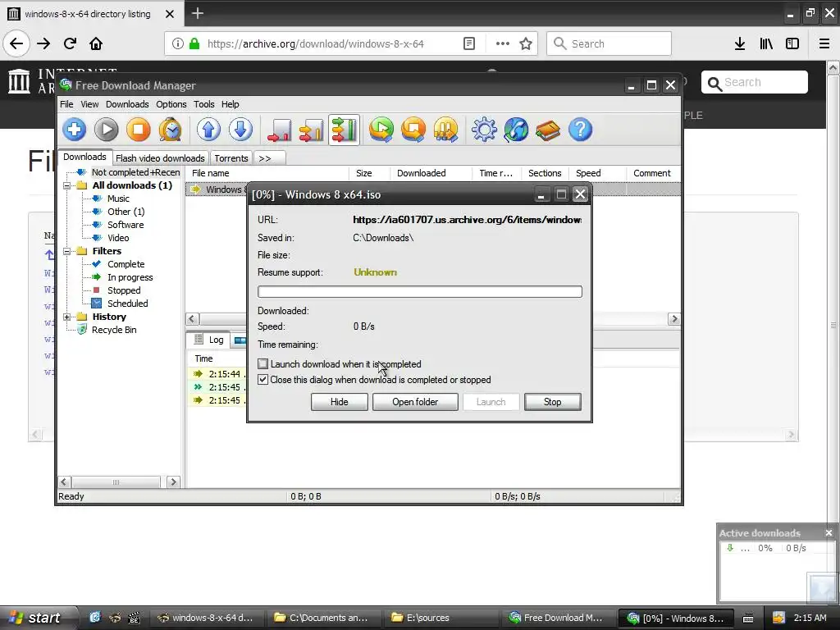Open the Firefox hamburger menu
The height and width of the screenshot is (630, 840).
pos(824,43)
